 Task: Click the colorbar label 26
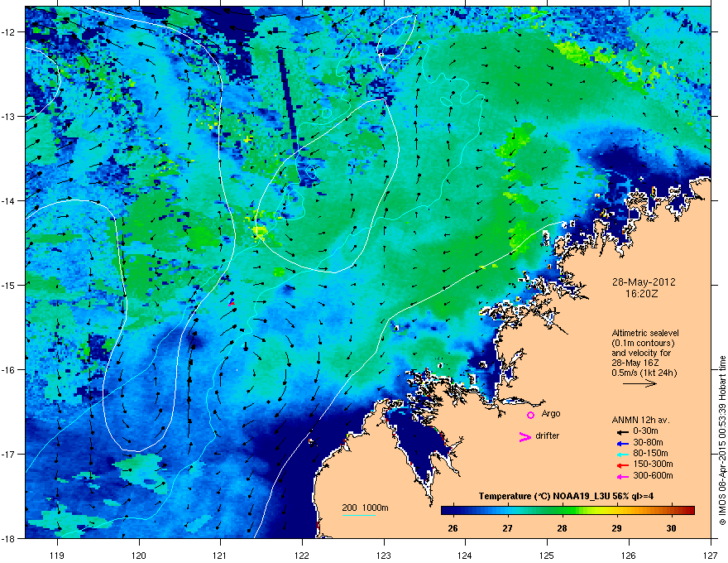pos(453,528)
